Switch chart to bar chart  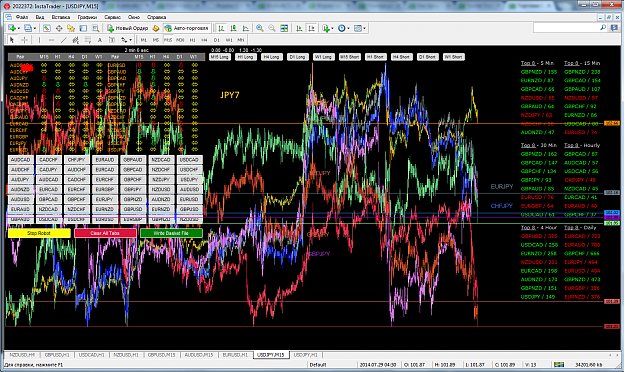(221, 28)
